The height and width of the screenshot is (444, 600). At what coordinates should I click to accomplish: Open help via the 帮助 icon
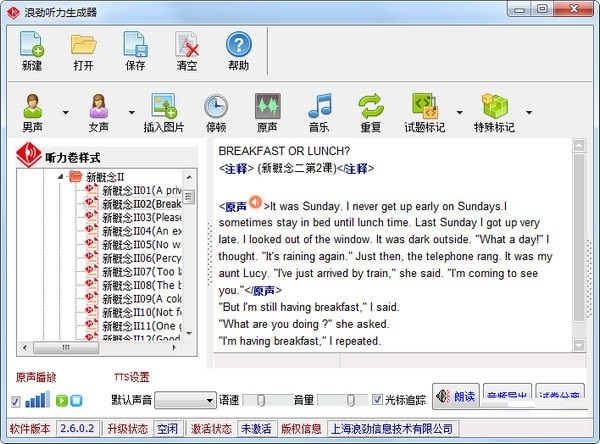tap(238, 51)
